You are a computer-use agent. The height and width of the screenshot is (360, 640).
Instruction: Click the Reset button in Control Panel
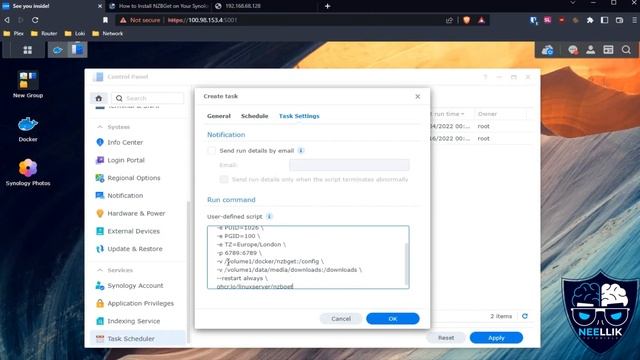[x=446, y=338]
